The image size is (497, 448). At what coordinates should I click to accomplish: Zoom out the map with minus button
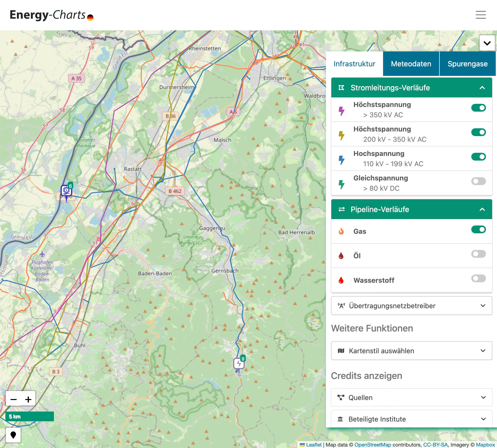pyautogui.click(x=13, y=399)
